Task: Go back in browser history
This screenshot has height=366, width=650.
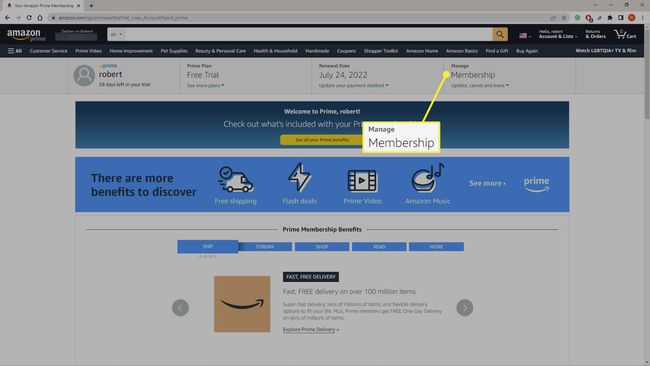Action: coord(7,17)
